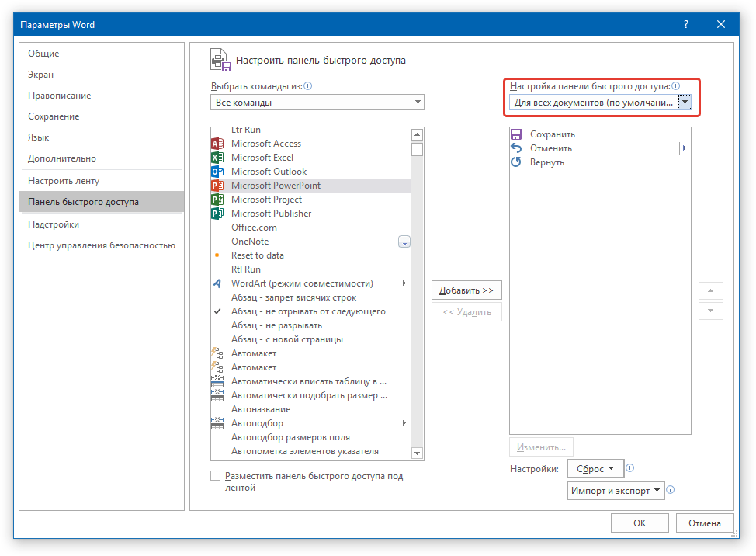Select Автопометка элементов указателя command
The image size is (756, 556).
tap(310, 451)
